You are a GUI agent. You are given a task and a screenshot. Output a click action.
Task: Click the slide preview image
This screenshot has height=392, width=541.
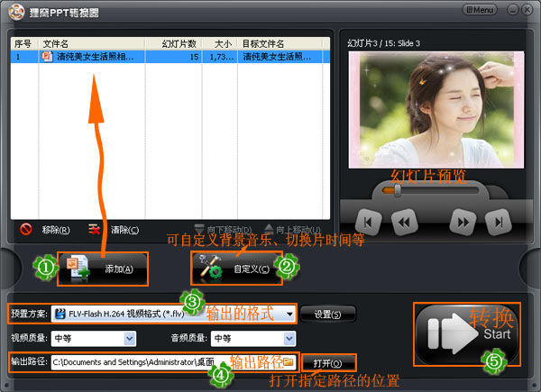pos(436,110)
